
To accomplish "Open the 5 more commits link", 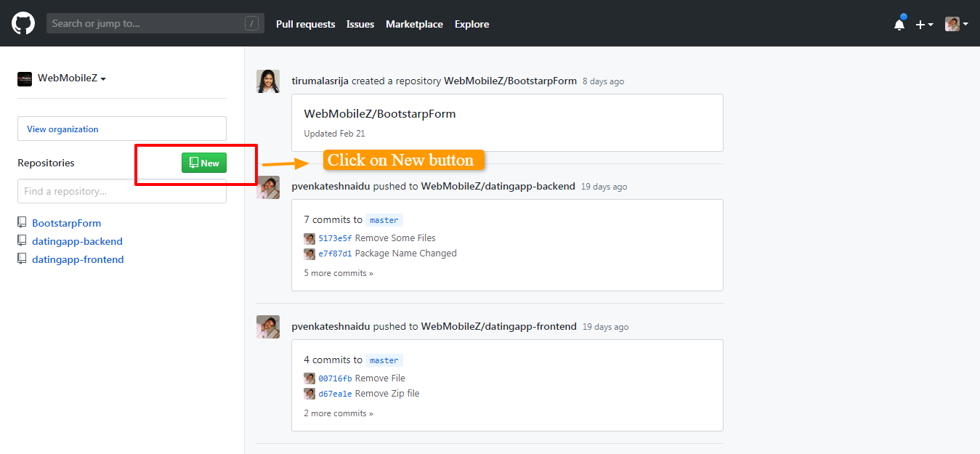I will pyautogui.click(x=339, y=273).
